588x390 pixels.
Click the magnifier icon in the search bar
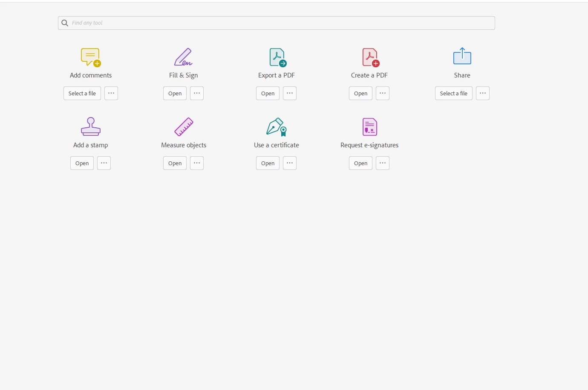[65, 23]
